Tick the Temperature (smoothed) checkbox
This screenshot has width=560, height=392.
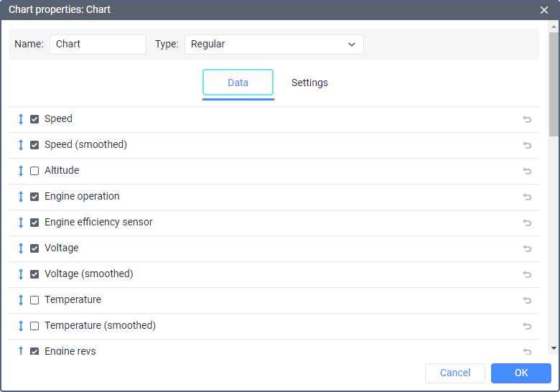click(34, 326)
